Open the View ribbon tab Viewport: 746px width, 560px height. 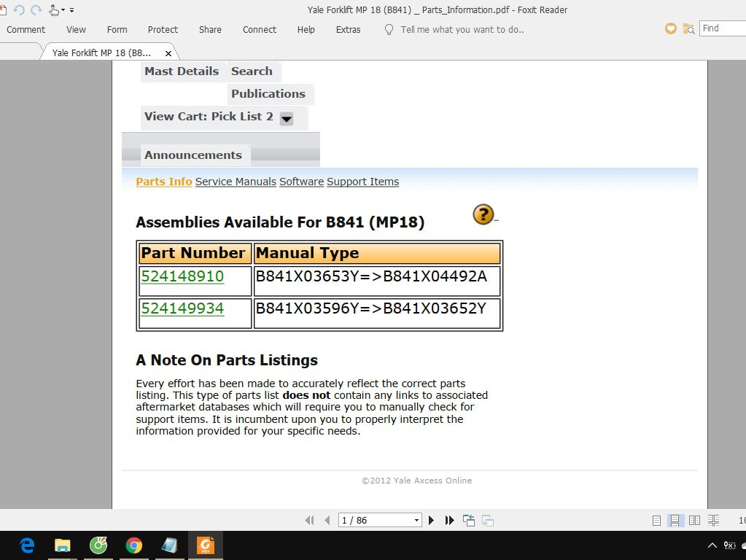click(76, 29)
